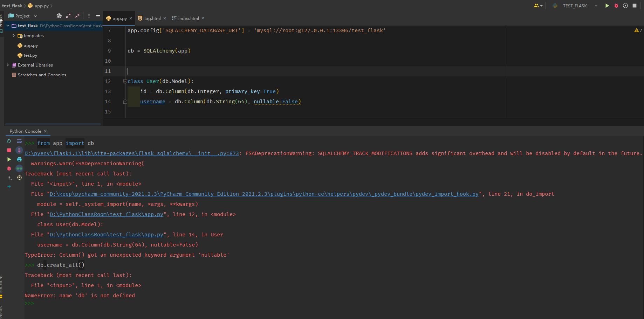
Task: Run TEST_FLASK with coverage
Action: coord(625,6)
